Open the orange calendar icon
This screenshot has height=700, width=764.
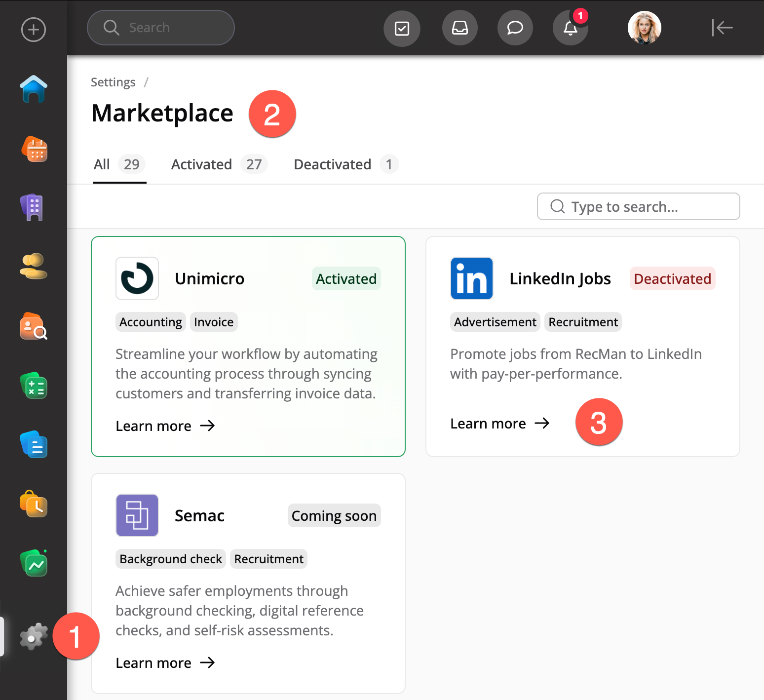[34, 149]
